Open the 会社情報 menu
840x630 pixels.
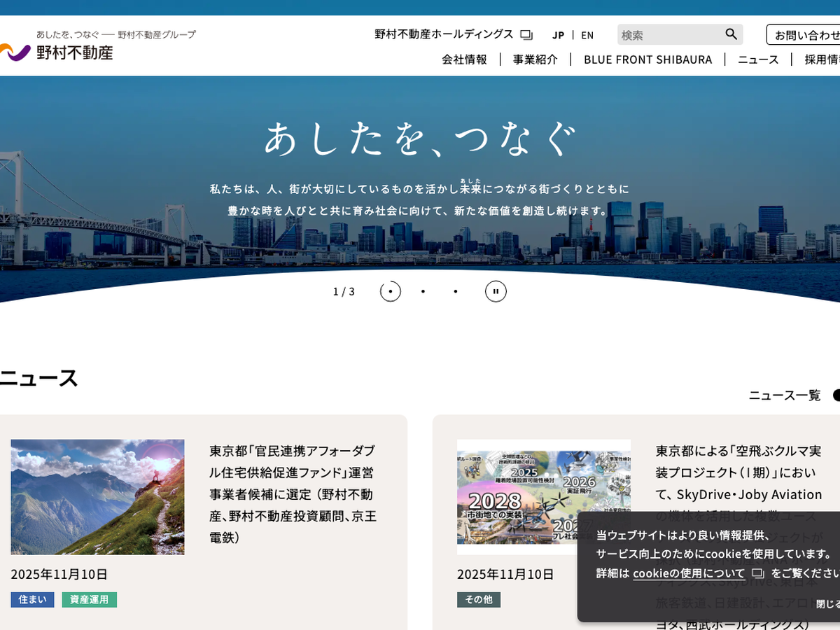click(x=464, y=59)
